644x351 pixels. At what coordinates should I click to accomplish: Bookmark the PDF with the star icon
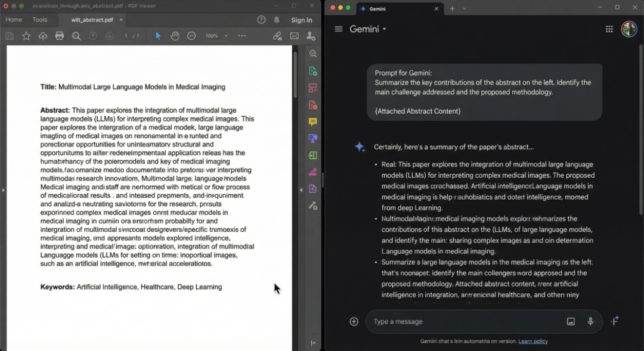click(26, 36)
